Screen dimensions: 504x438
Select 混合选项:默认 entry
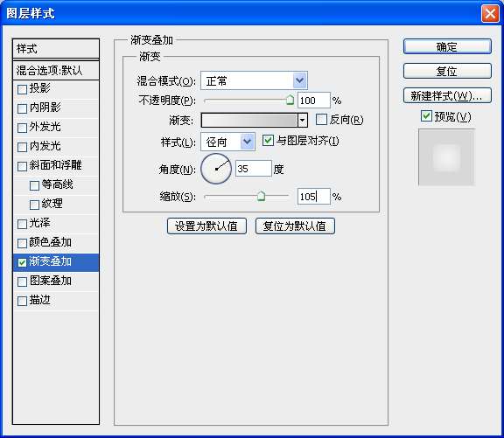tap(56, 70)
